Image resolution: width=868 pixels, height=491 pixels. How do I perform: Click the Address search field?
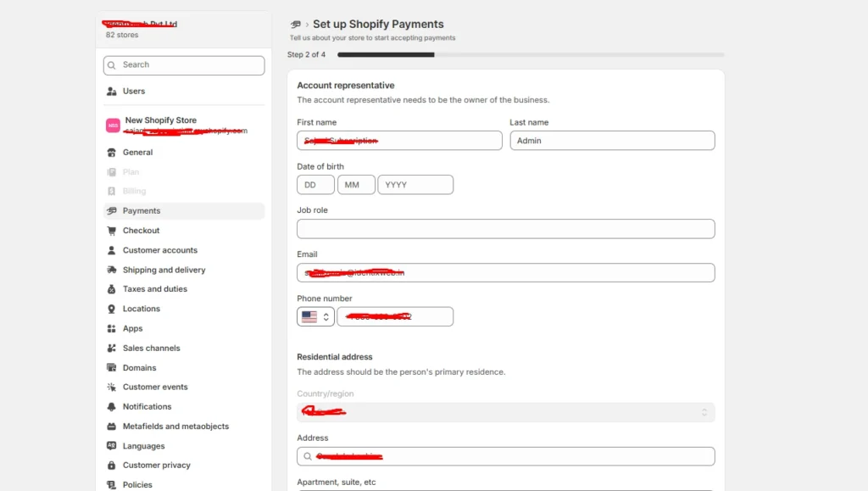(x=506, y=457)
